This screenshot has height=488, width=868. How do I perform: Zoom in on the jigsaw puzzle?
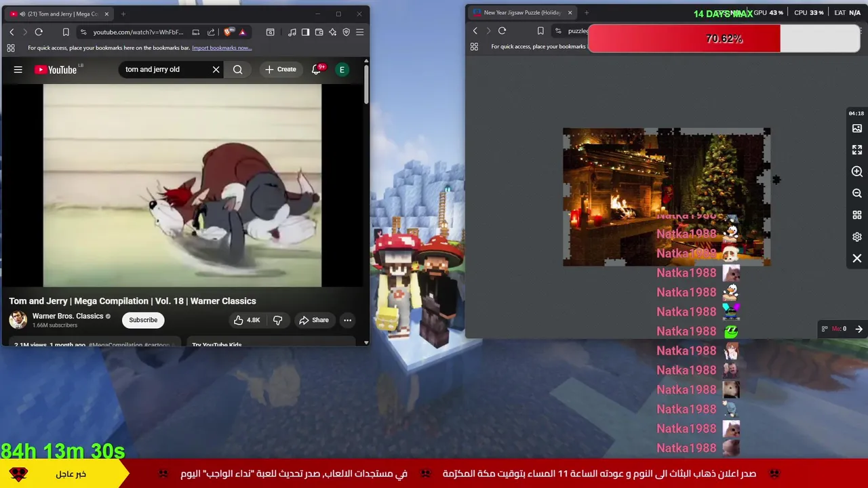[x=857, y=171]
